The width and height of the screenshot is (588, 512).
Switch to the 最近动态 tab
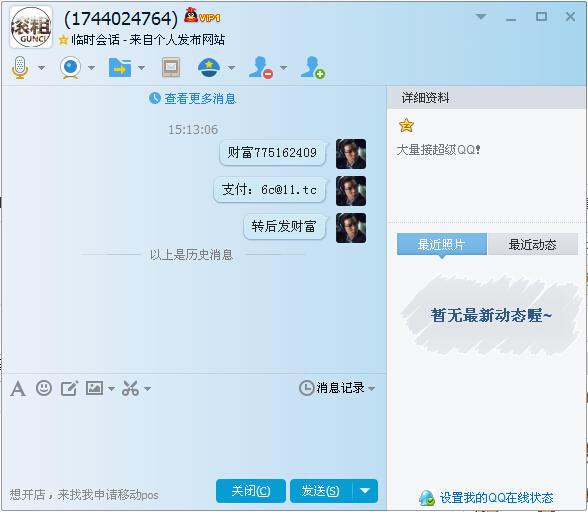[532, 244]
